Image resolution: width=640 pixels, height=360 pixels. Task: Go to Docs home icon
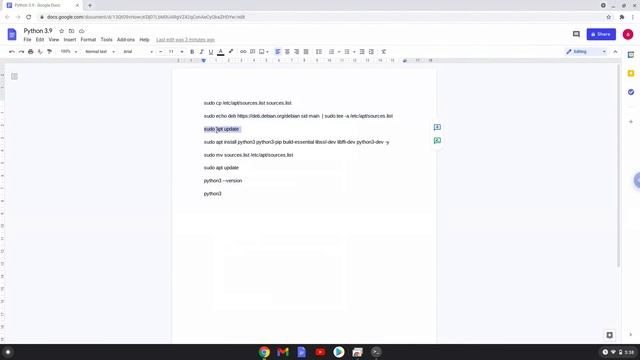[12, 34]
